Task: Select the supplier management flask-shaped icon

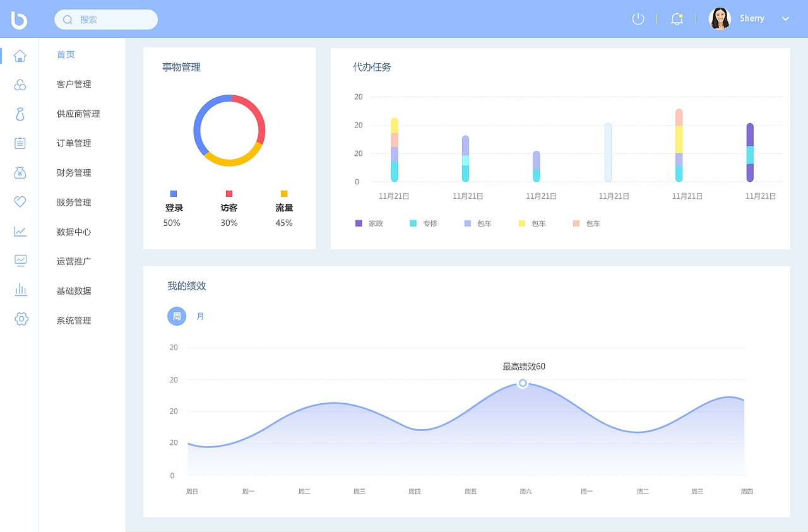Action: 20,114
